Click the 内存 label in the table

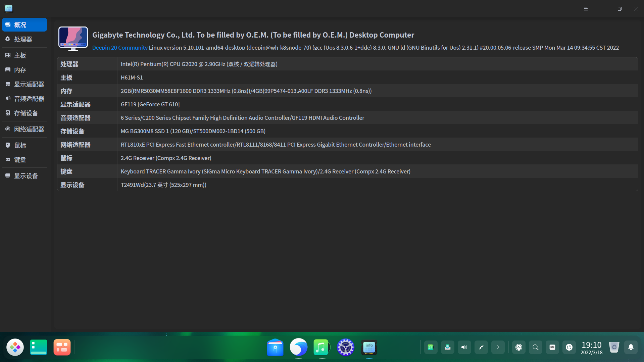coord(66,91)
